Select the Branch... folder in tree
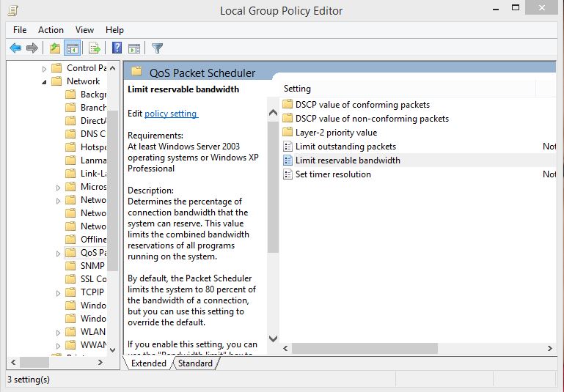 (x=86, y=108)
